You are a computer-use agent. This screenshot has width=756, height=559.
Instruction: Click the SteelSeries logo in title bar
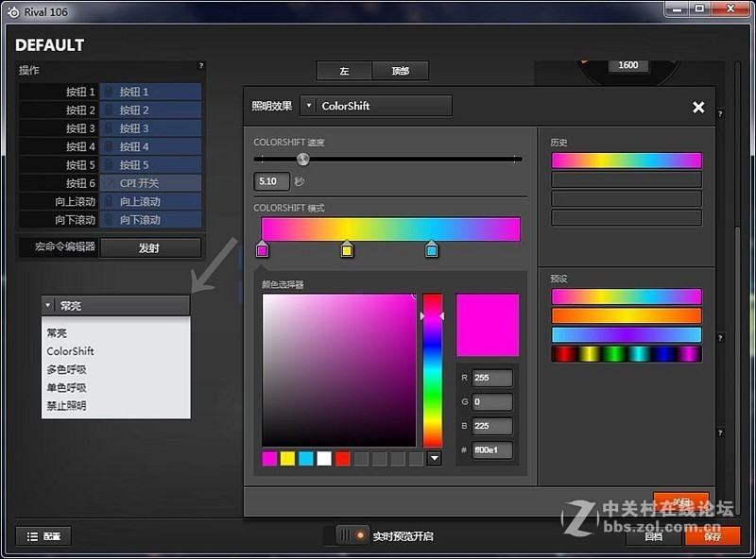click(x=12, y=10)
